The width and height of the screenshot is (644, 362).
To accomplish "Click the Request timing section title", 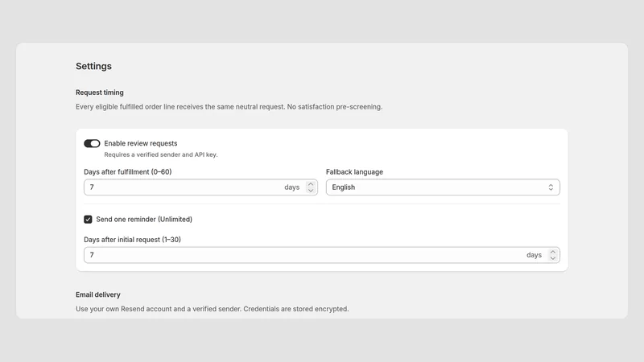I will point(99,93).
